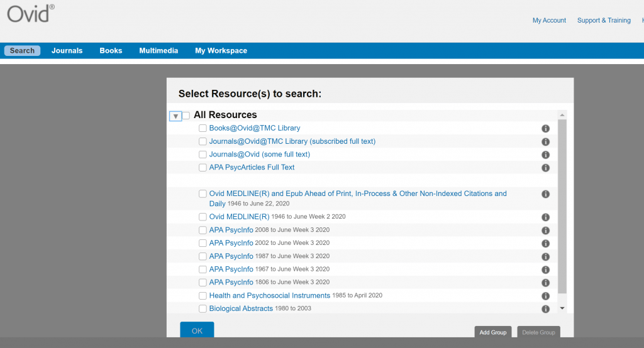644x348 pixels.
Task: Open info icon for Books@Ovid@TMC Library
Action: tap(545, 128)
